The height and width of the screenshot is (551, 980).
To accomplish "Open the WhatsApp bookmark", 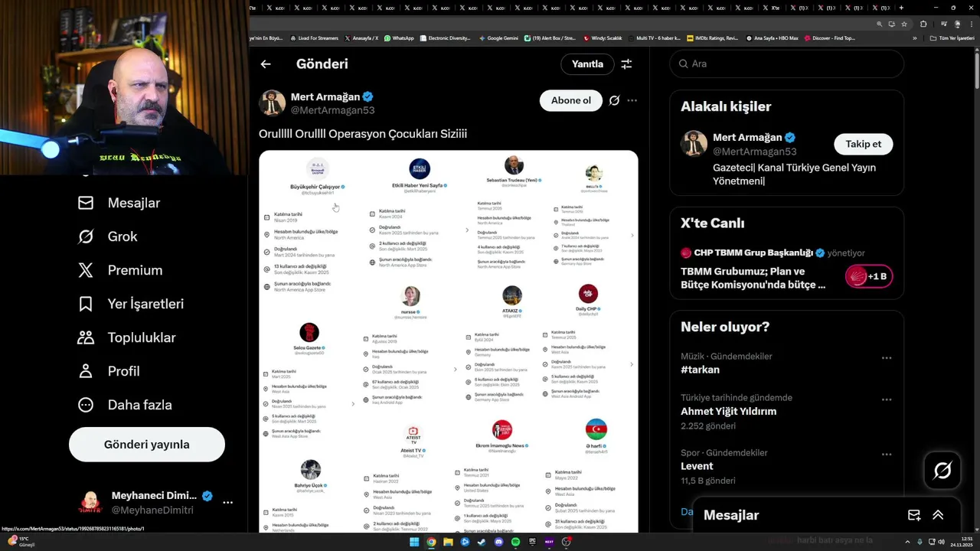I will 399,38.
